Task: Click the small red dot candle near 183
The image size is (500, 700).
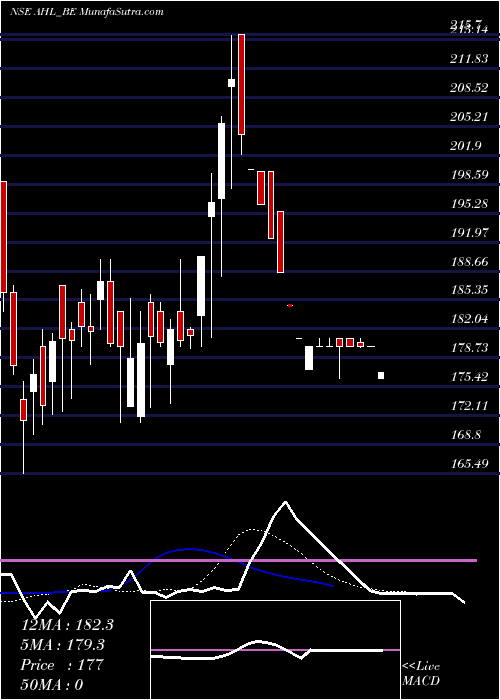Action: pyautogui.click(x=290, y=305)
